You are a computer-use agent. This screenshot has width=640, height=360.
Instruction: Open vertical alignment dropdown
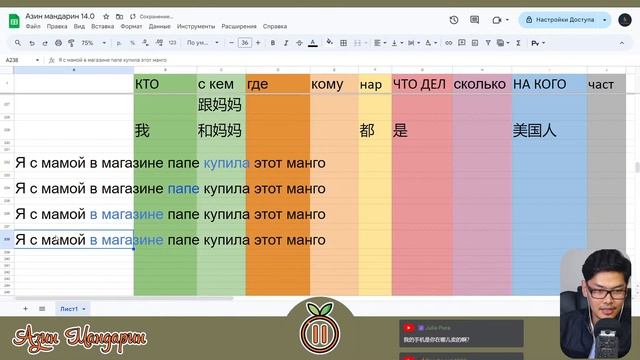(x=397, y=43)
